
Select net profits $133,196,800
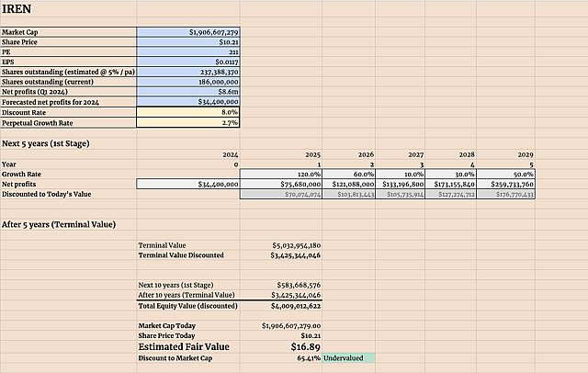[x=401, y=184]
